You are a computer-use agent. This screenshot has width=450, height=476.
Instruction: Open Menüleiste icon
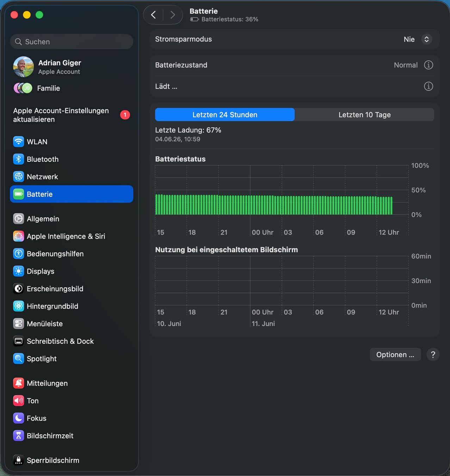(19, 324)
